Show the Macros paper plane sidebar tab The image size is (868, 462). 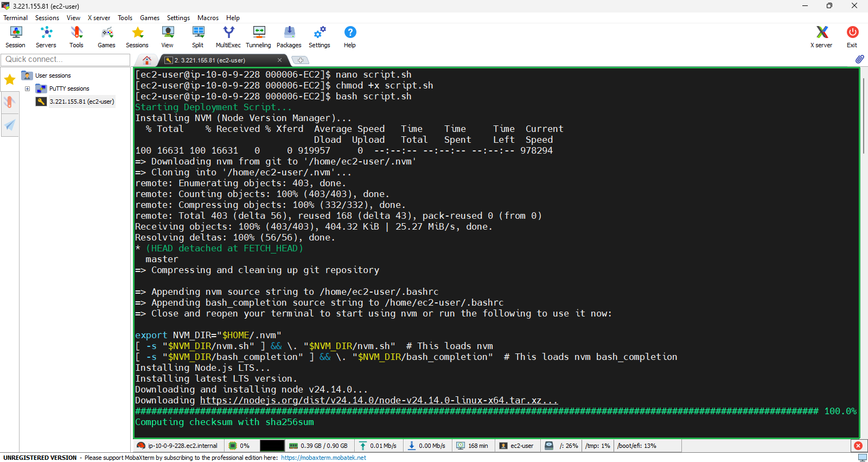pos(10,125)
